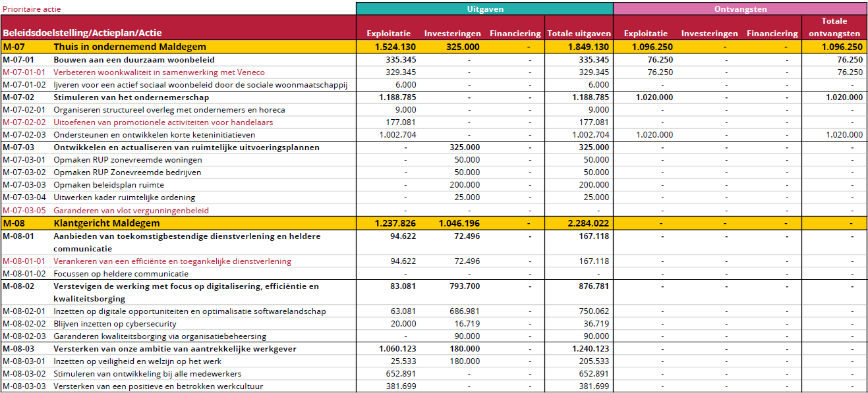
Task: Open "Verbeteren woonkwaliteit in samenwerking met Veneco"
Action: [159, 72]
